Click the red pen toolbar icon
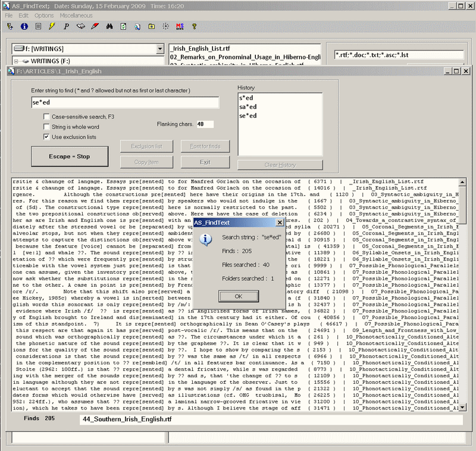Screen dimensions: 476x451 point(95,27)
